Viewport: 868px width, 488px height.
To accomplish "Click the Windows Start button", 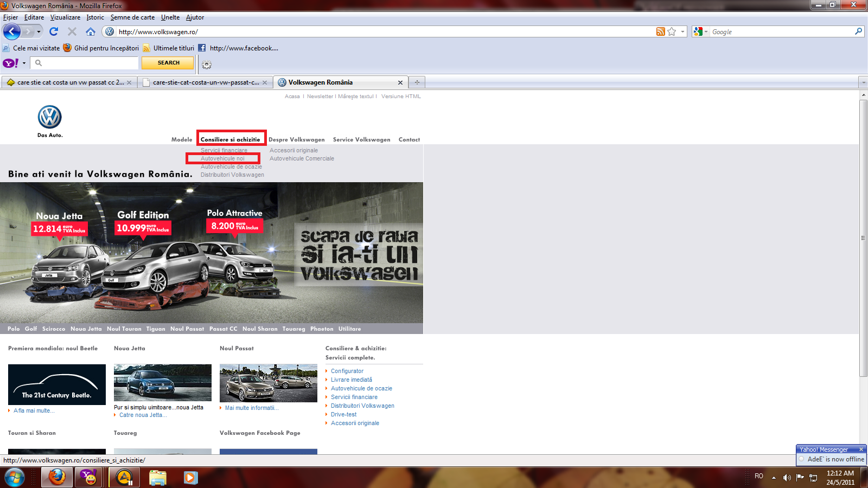I will pyautogui.click(x=15, y=478).
